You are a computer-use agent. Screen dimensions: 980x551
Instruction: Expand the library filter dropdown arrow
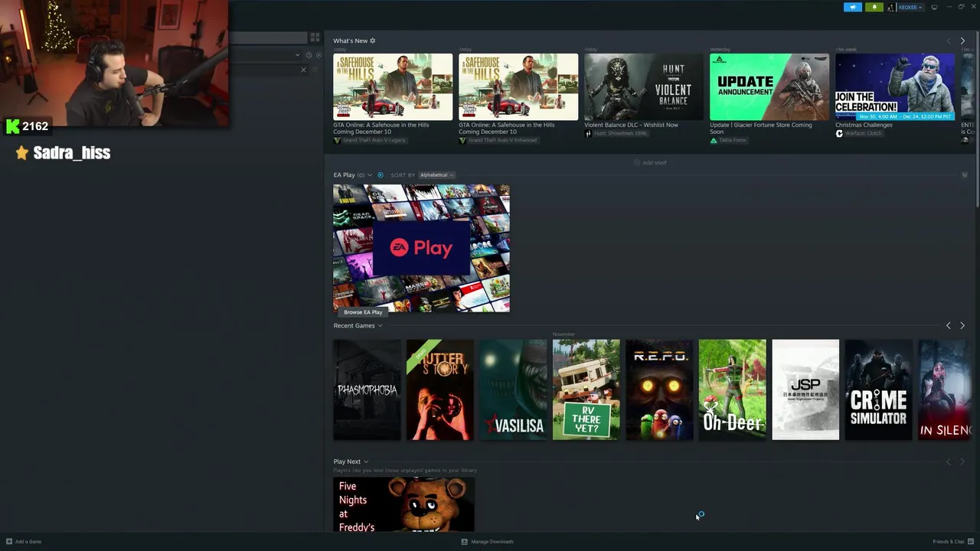point(297,55)
